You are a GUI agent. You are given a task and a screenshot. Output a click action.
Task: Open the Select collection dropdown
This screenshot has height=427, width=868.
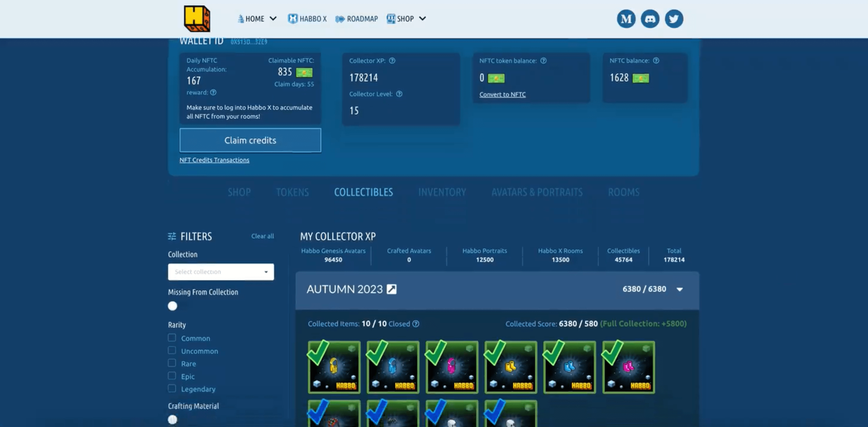221,272
